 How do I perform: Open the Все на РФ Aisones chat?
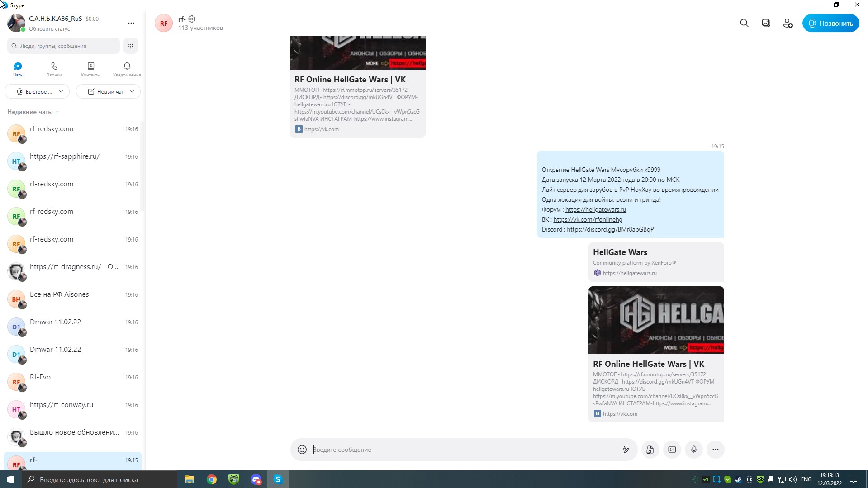(x=72, y=299)
